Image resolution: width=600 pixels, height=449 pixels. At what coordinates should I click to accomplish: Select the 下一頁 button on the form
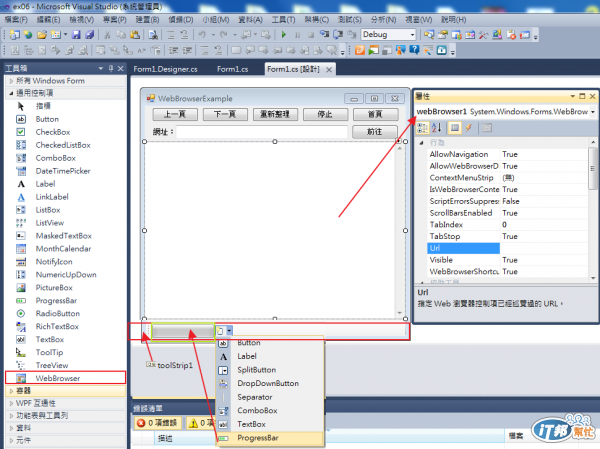pyautogui.click(x=225, y=114)
